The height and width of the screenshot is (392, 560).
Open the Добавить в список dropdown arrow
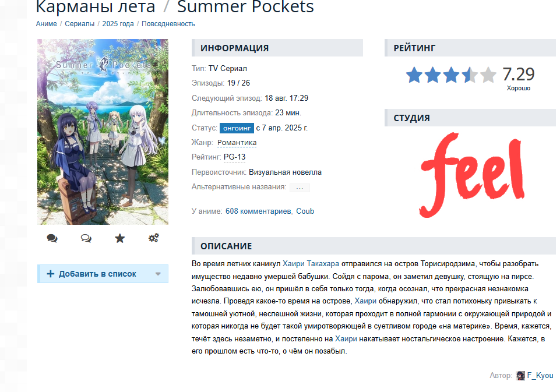pos(158,274)
